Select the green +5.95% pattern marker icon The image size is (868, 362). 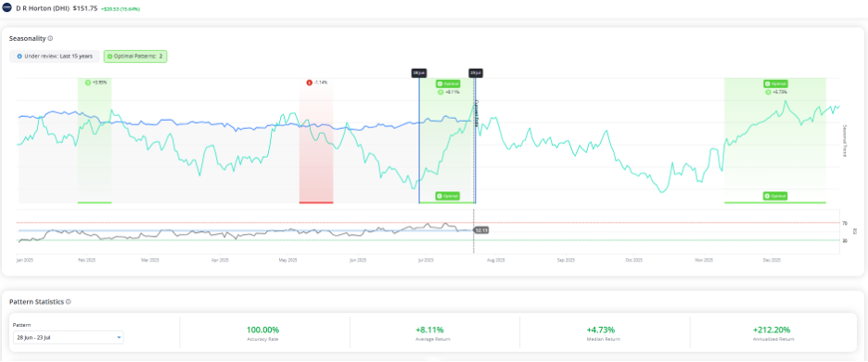tap(87, 83)
